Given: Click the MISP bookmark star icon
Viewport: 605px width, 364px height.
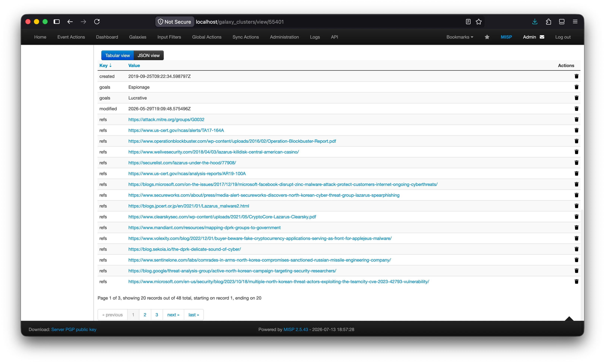Looking at the screenshot, I should click(x=487, y=37).
